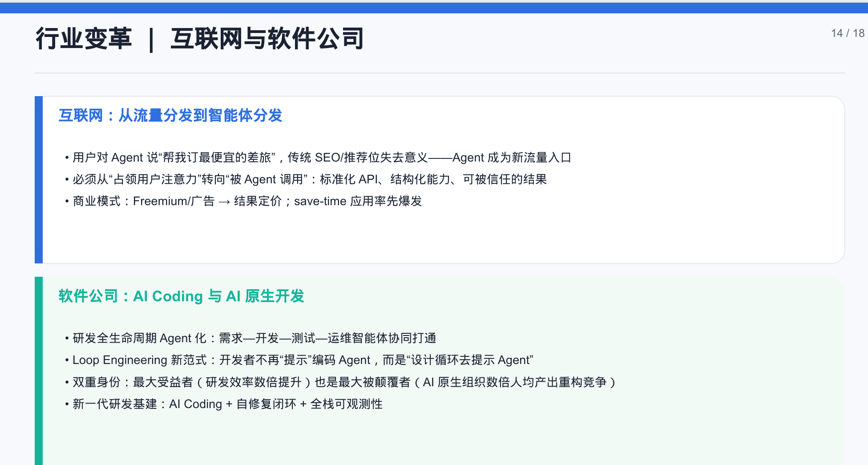Viewport: 868px width, 465px height.
Task: Click bullet 研发全生命周期 Agent 化
Action: tap(250, 338)
